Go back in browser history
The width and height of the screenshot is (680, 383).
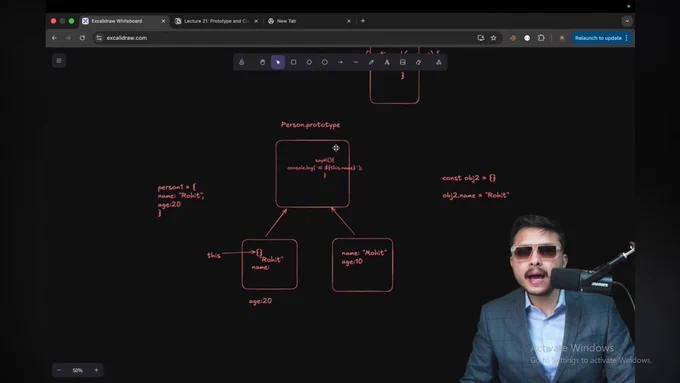[x=54, y=38]
